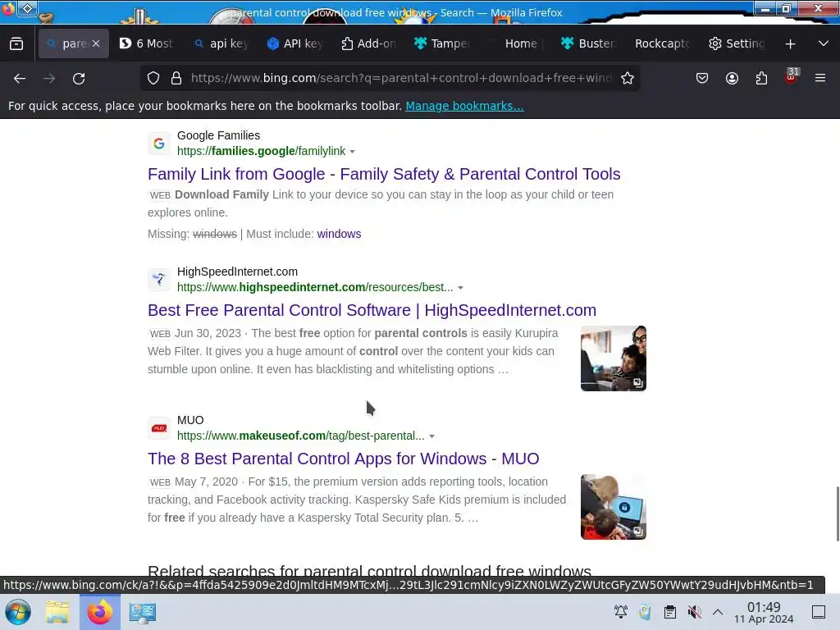Click 'HighSpeedInternet.com' site name text
Viewport: 840px width, 630px height.
pyautogui.click(x=237, y=272)
